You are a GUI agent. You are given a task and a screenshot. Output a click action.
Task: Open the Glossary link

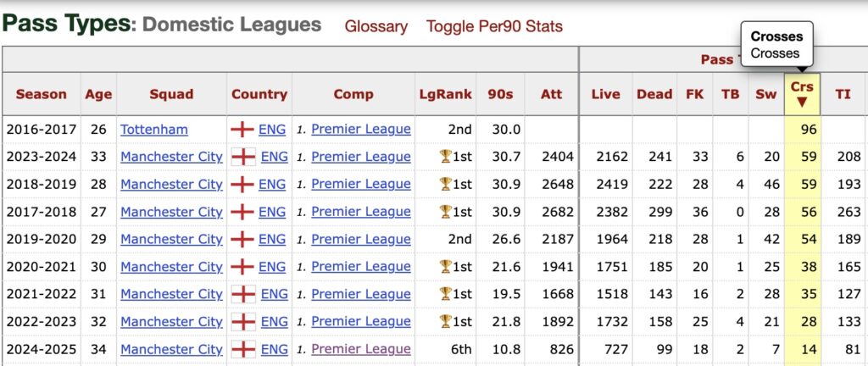[376, 26]
